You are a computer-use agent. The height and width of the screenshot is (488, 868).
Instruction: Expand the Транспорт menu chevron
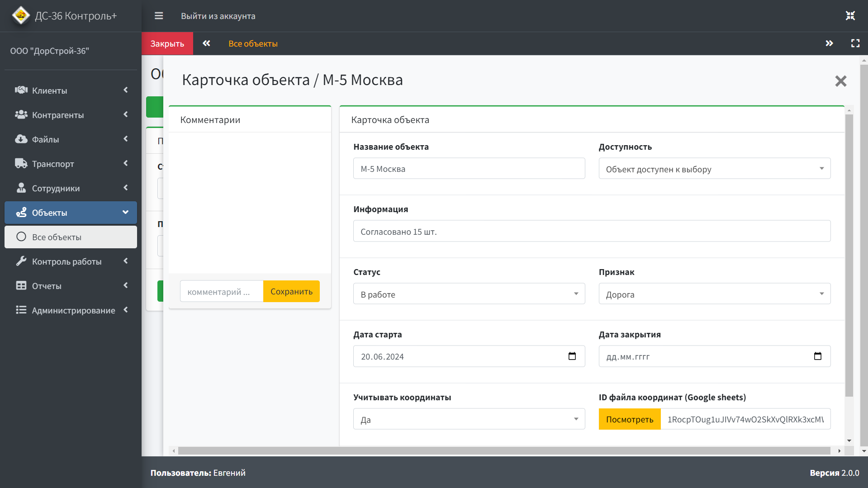coord(126,163)
